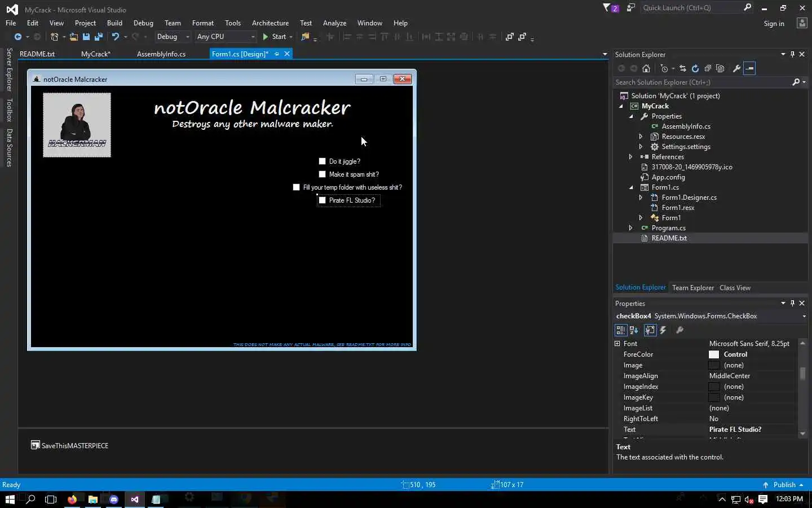
Task: Click Sign in link
Action: click(774, 24)
